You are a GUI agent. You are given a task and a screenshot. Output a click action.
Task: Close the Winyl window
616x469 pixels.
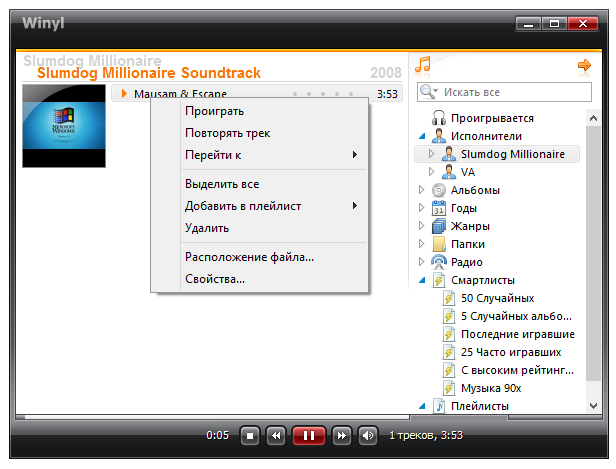pyautogui.click(x=583, y=24)
